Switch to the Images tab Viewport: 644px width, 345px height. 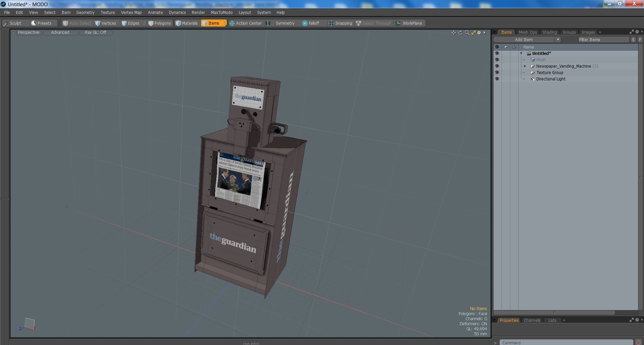[588, 32]
